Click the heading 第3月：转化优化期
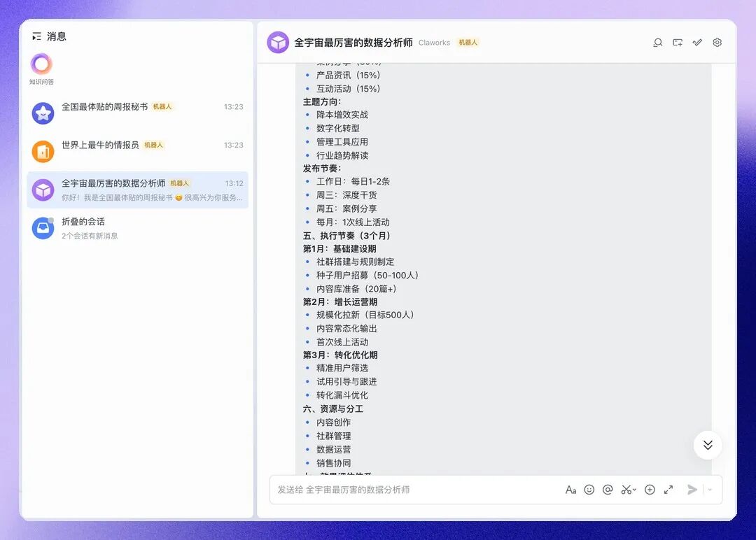Screen dimensions: 756x540 tap(340, 355)
